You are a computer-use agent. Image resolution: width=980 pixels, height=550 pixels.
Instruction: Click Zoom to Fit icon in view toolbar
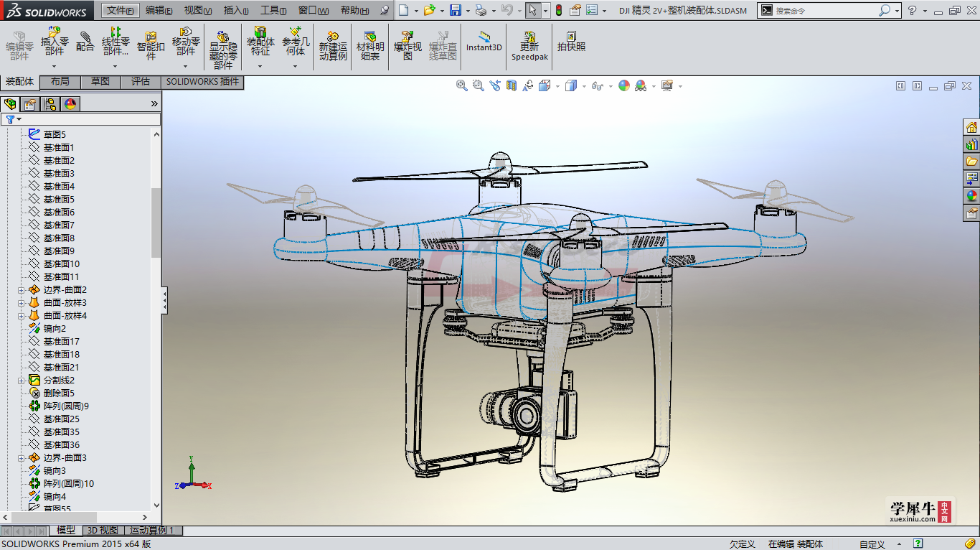[462, 85]
